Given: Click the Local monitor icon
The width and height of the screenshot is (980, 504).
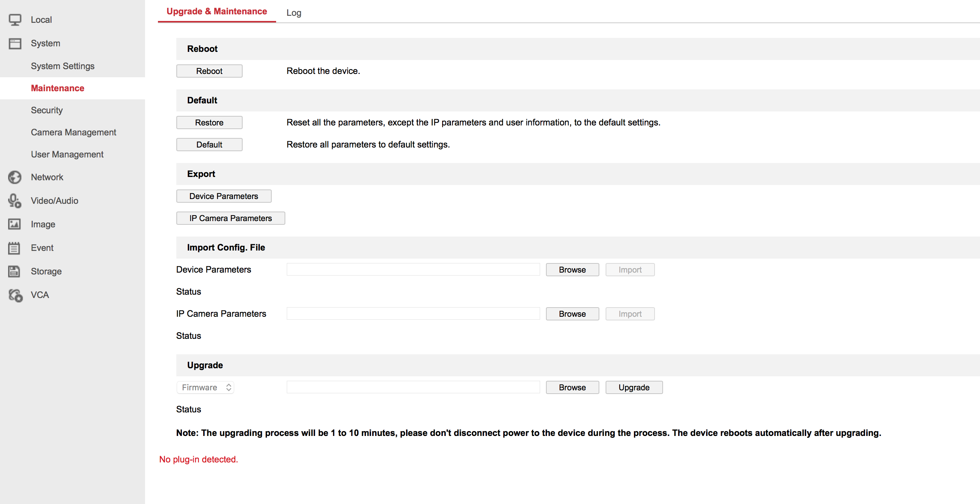Looking at the screenshot, I should click(15, 20).
